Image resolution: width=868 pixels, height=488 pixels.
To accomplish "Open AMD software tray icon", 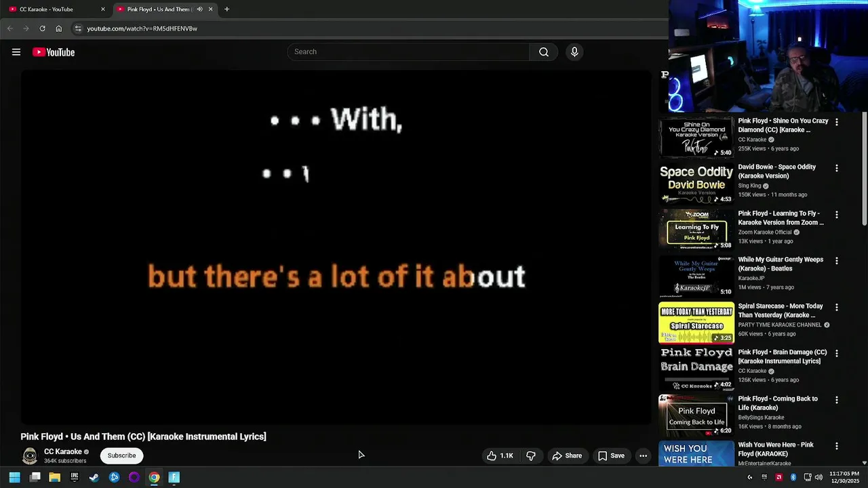I will coord(778,477).
